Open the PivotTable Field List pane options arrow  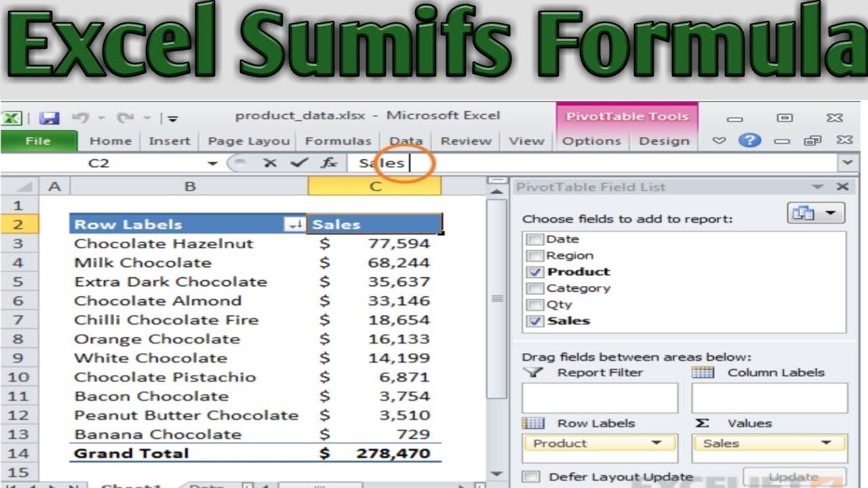coord(818,187)
